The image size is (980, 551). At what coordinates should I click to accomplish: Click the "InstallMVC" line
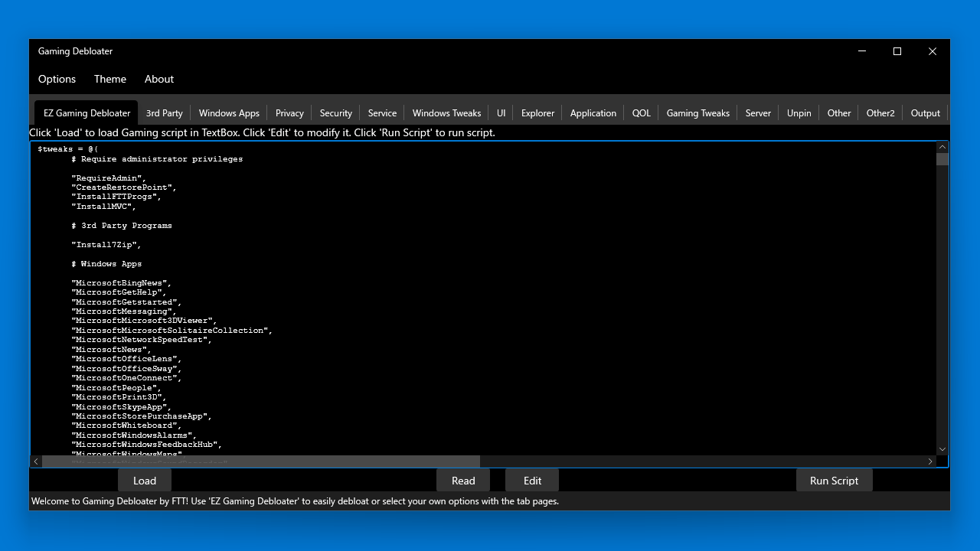pyautogui.click(x=104, y=207)
